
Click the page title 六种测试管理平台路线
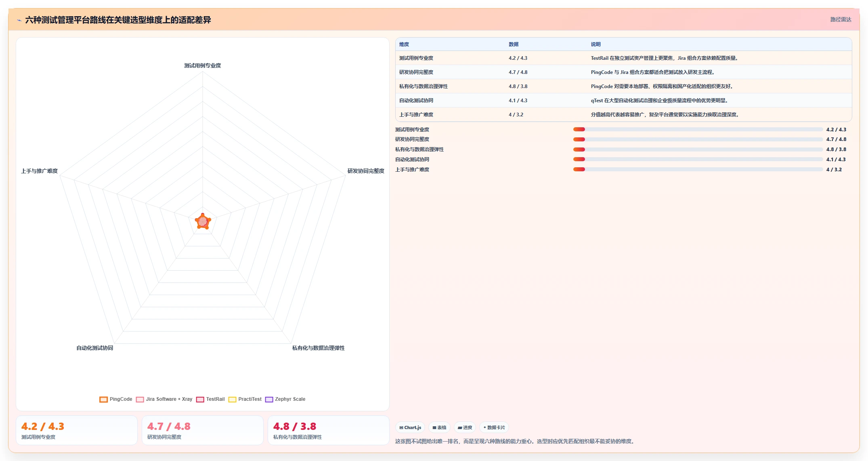pos(118,20)
